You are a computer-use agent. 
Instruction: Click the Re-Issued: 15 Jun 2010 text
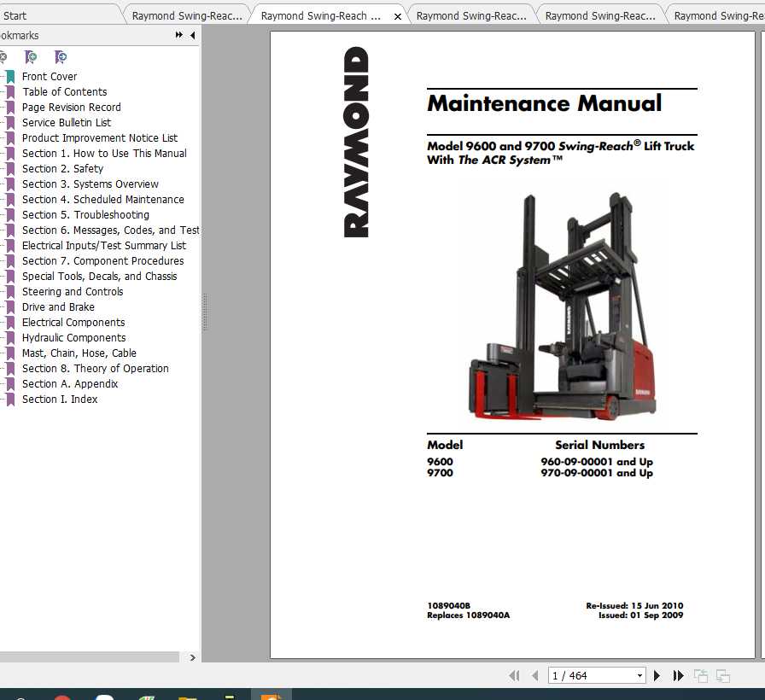634,605
